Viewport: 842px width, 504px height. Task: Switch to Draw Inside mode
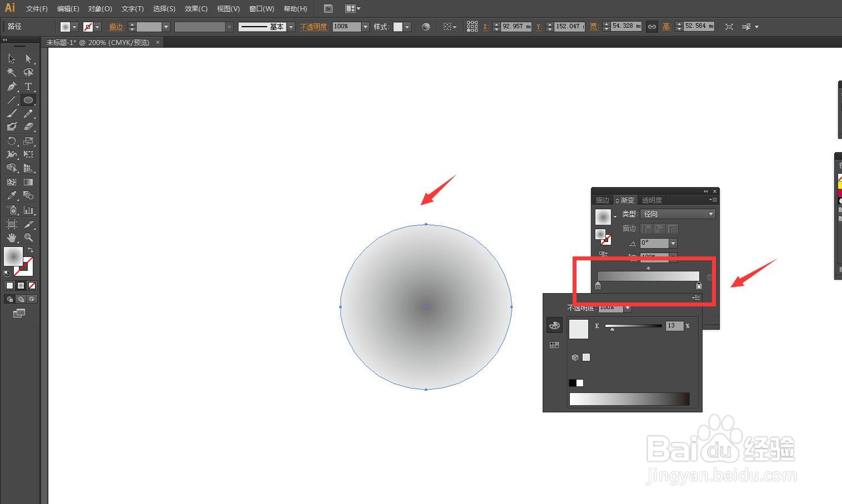tap(32, 299)
